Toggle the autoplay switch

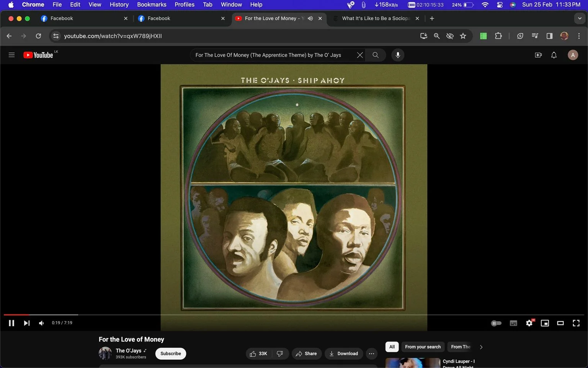click(x=496, y=323)
